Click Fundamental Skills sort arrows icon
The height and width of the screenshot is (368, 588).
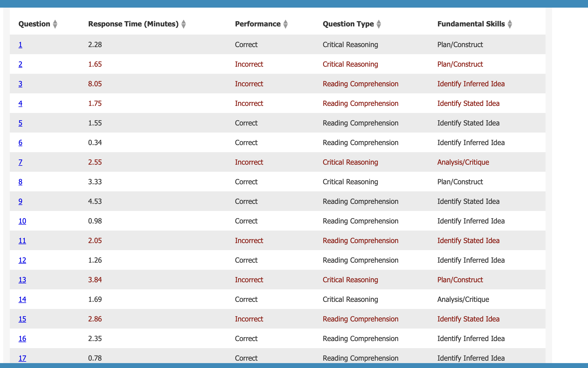(x=510, y=24)
